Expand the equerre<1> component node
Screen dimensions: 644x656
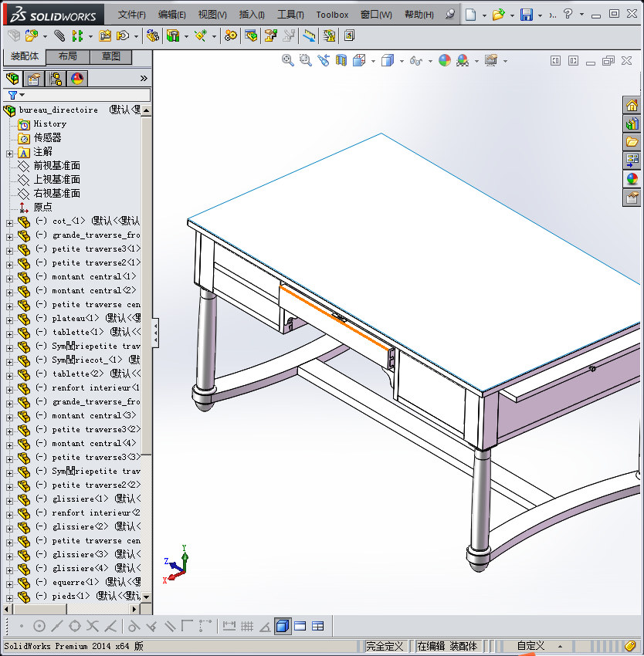(x=9, y=584)
